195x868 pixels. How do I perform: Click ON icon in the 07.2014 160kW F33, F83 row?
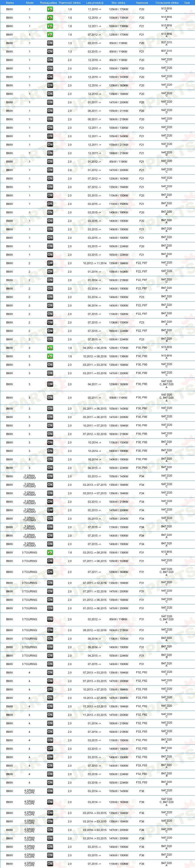coord(50,732)
